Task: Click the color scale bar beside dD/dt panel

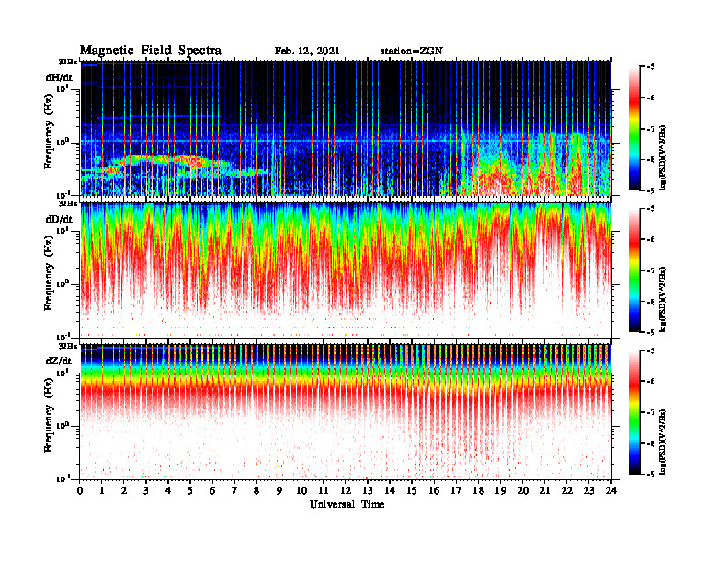Action: 634,270
